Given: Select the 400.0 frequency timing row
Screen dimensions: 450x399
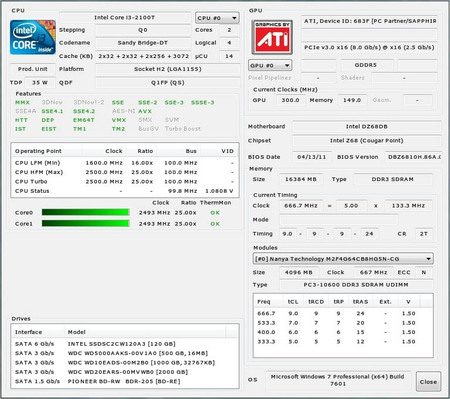Looking at the screenshot, I should tap(343, 332).
